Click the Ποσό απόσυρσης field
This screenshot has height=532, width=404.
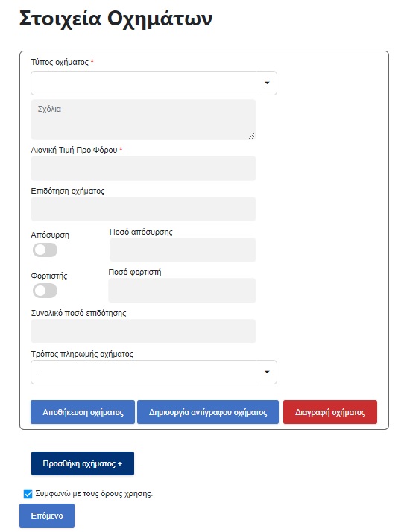[x=183, y=250]
